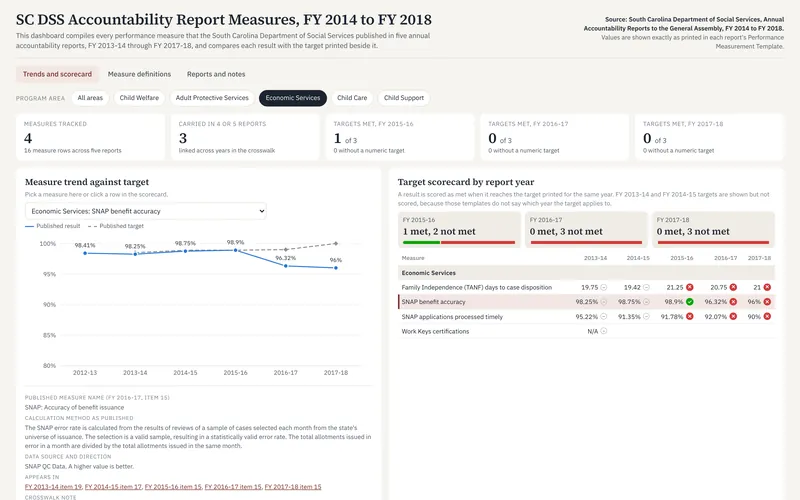Select the Work Keys certifications row
This screenshot has width=800, height=500.
[586, 332]
